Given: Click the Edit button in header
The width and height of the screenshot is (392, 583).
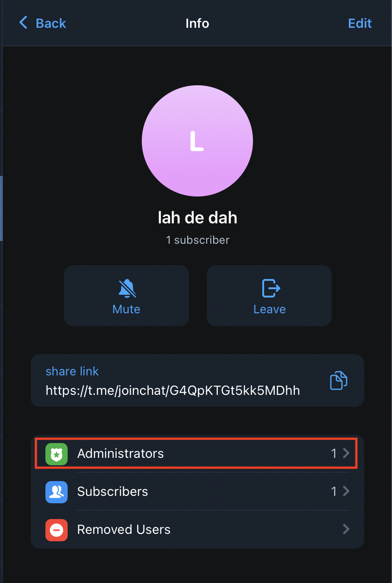Looking at the screenshot, I should (360, 23).
